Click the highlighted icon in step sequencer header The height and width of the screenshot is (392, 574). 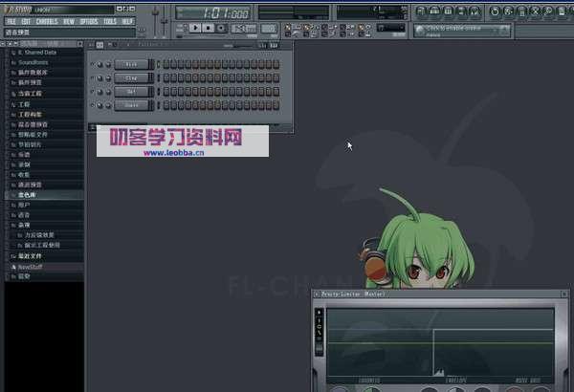tap(99, 45)
